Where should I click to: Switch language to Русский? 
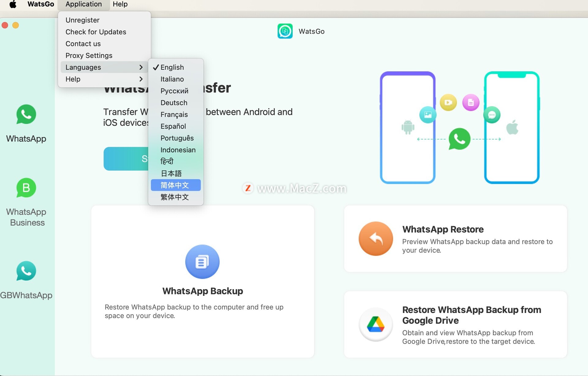click(x=176, y=91)
